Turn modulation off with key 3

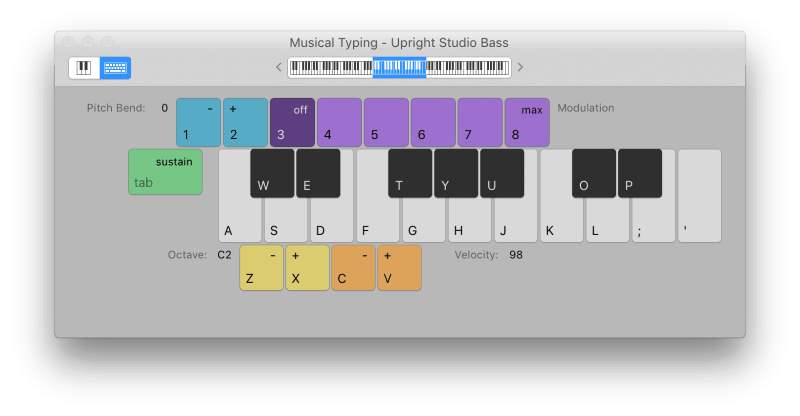pos(292,123)
